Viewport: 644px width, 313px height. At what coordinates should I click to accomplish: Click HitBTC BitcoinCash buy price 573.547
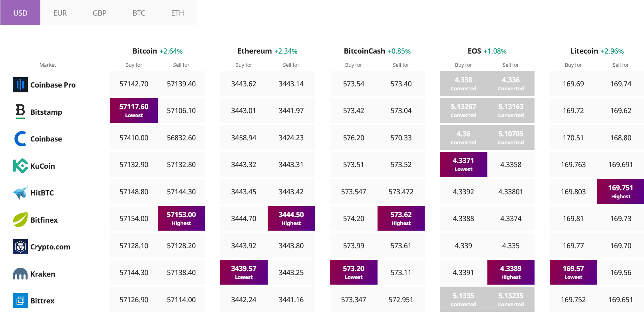354,192
